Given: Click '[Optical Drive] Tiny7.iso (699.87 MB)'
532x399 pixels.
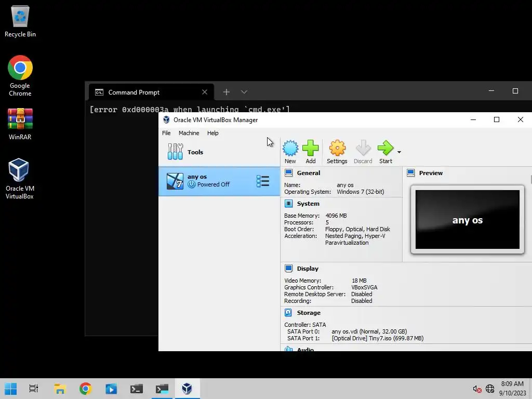Looking at the screenshot, I should click(378, 338).
